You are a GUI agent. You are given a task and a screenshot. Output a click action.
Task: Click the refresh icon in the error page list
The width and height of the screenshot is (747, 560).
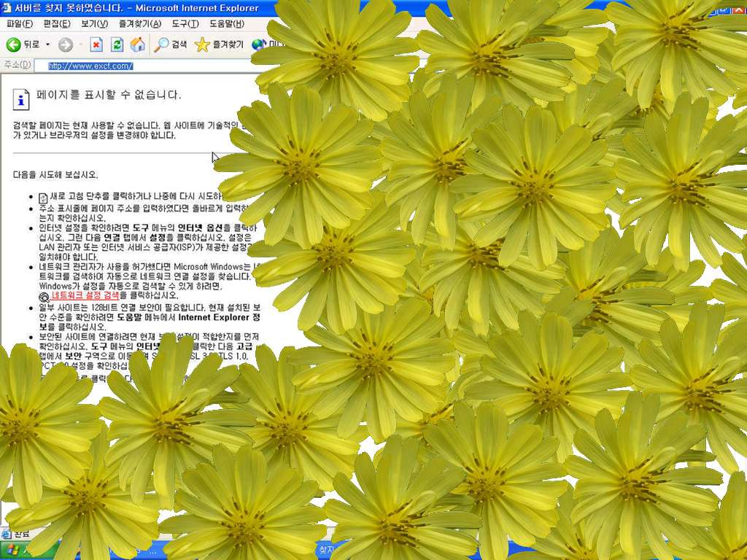[43, 197]
